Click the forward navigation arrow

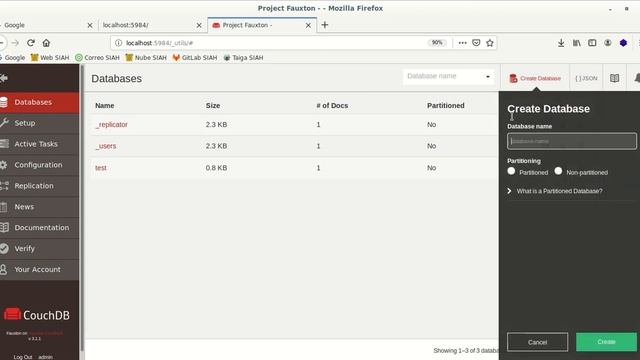click(x=15, y=43)
